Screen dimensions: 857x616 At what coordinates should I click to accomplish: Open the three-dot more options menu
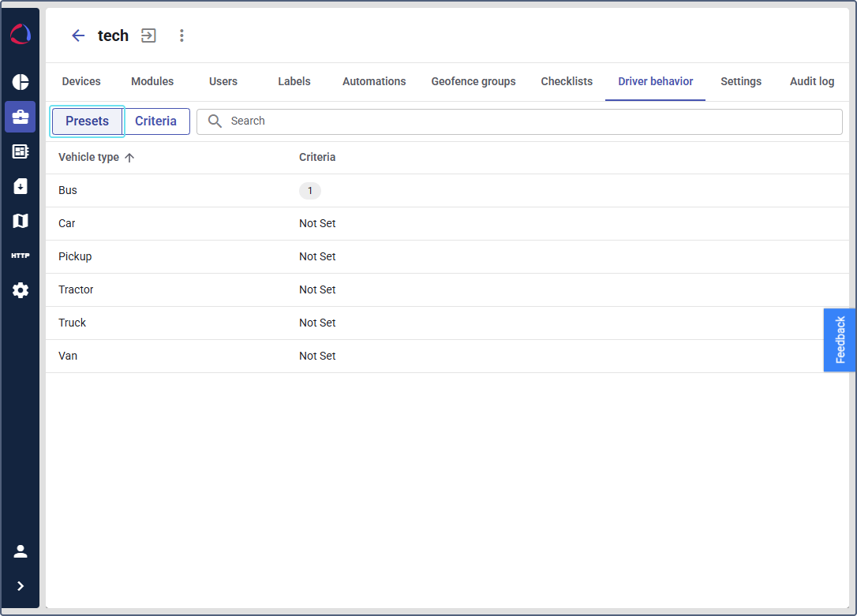[182, 35]
